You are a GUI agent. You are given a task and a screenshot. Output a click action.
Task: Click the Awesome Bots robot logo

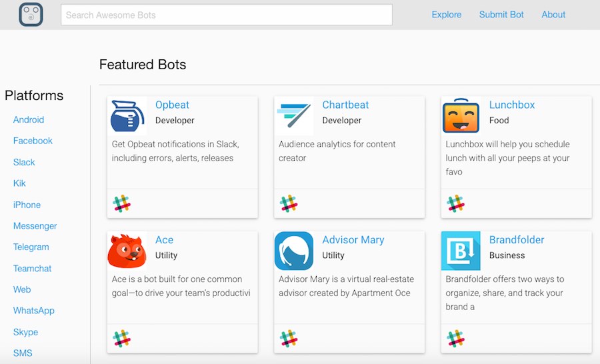[x=31, y=15]
